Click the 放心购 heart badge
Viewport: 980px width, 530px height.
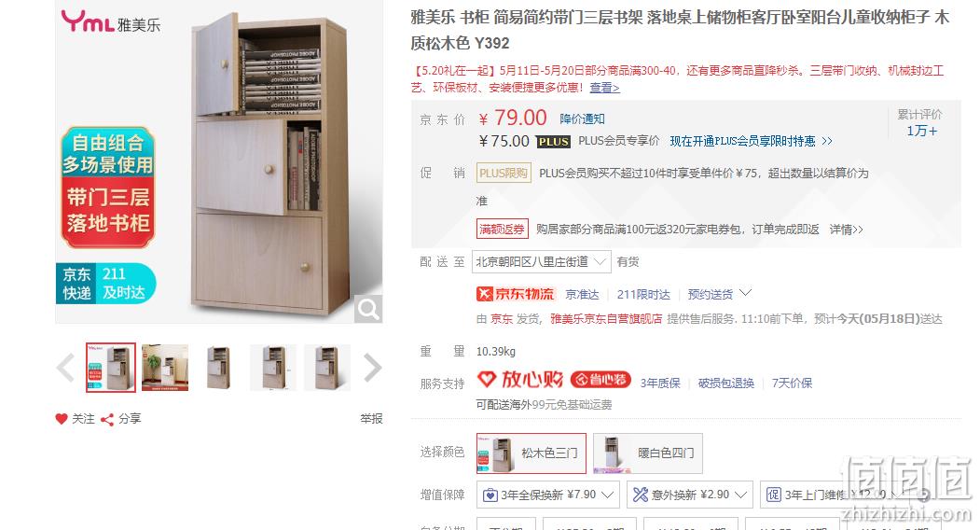520,379
